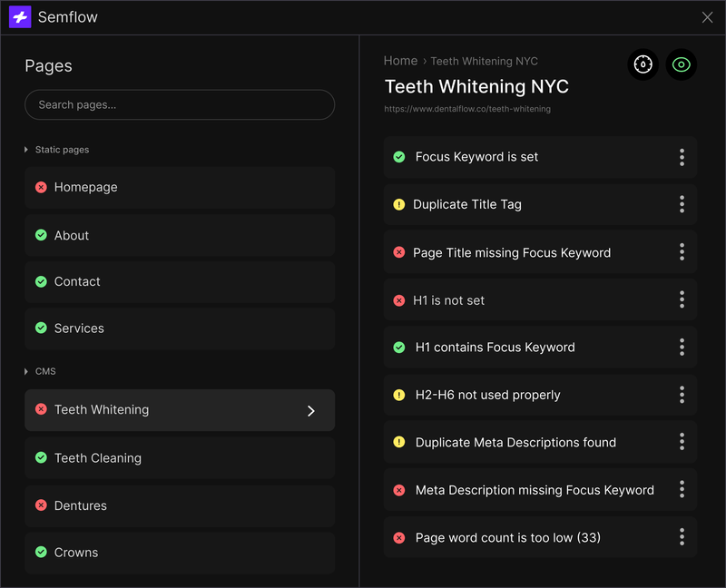Viewport: 726px width, 588px height.
Task: Click the dentalflow.co/teeth-whitening URL
Action: tap(466, 108)
